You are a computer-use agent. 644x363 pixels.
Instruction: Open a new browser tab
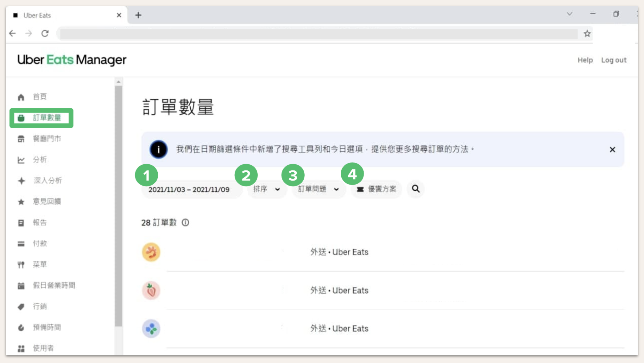(138, 15)
